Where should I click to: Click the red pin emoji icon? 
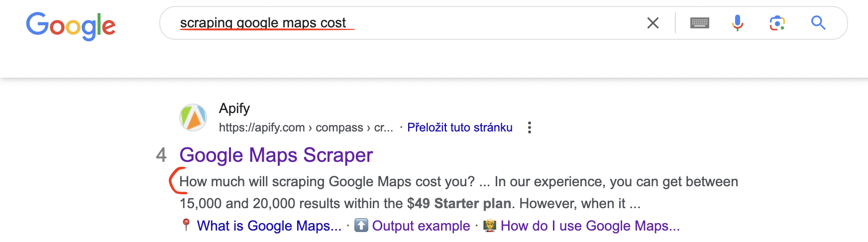(186, 226)
